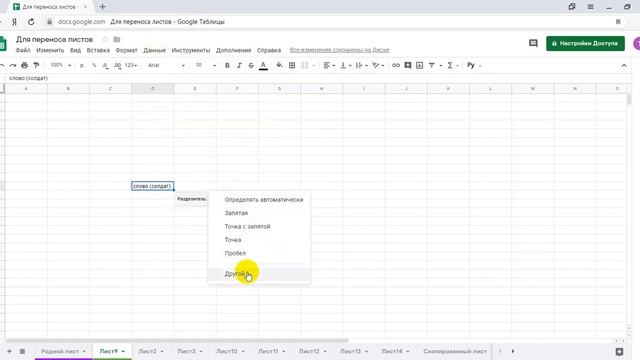Viewport: 640px width, 360px height.
Task: Open text wrapping dropdown
Action: point(362,65)
